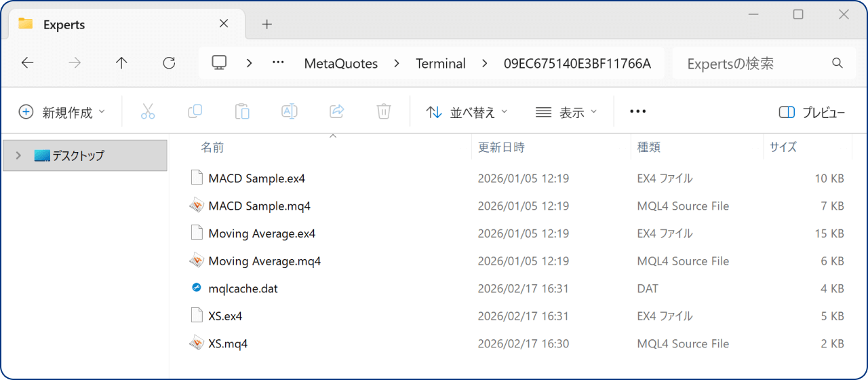868x380 pixels.
Task: Click the Delete trash can icon
Action: click(x=384, y=112)
